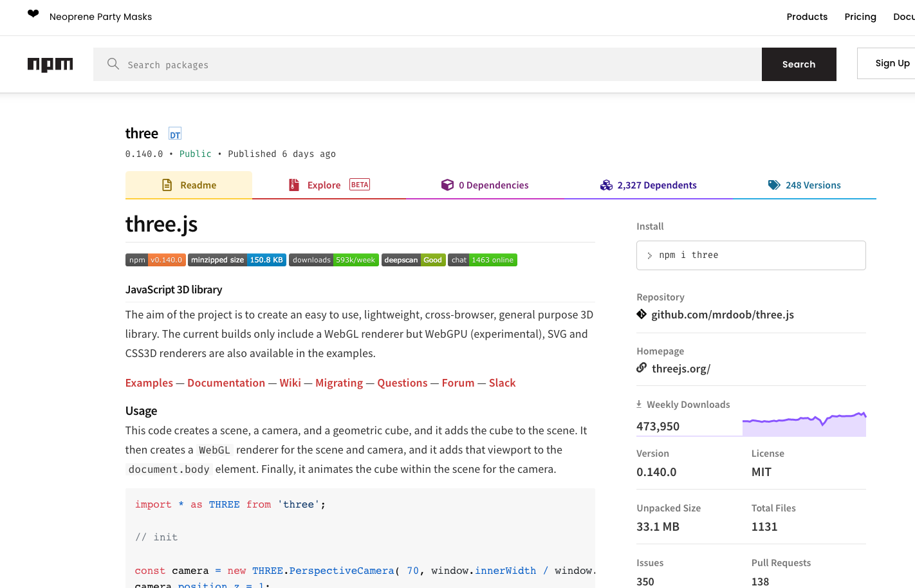Open the Pricing menu item

[860, 17]
